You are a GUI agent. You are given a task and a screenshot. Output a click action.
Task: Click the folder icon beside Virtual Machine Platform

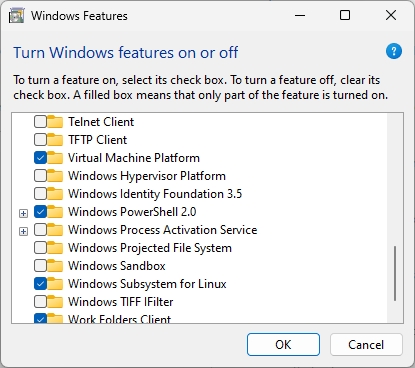[55, 158]
